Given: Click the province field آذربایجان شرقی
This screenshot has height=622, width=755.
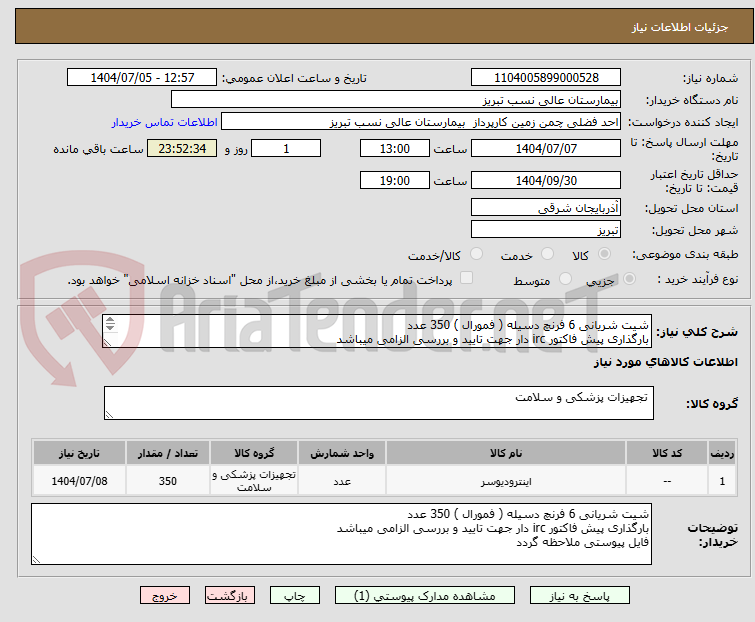Looking at the screenshot, I should tap(546, 207).
